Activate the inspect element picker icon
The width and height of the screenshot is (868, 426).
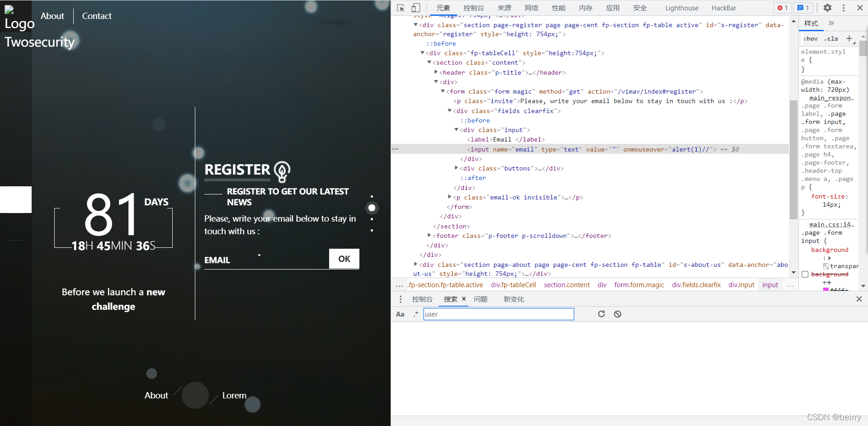tap(401, 8)
